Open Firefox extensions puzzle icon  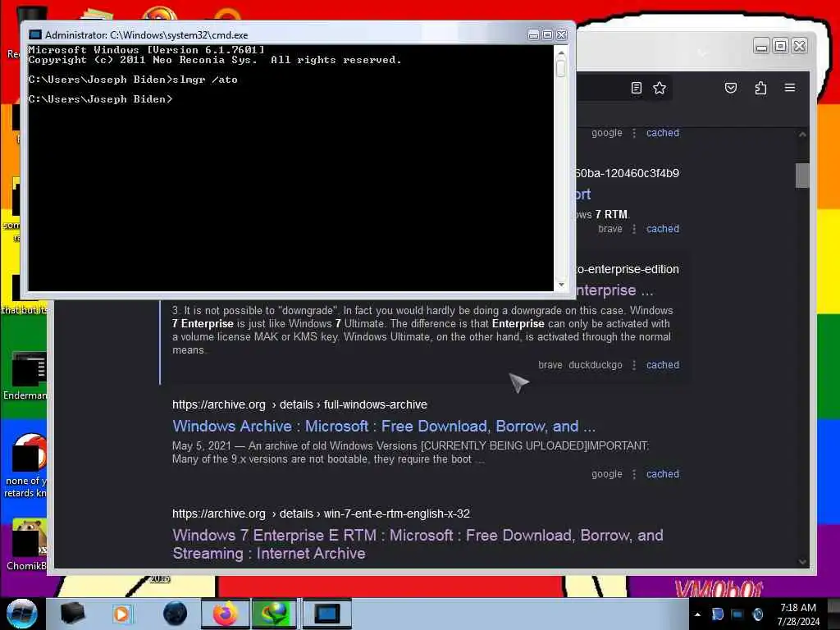point(760,88)
